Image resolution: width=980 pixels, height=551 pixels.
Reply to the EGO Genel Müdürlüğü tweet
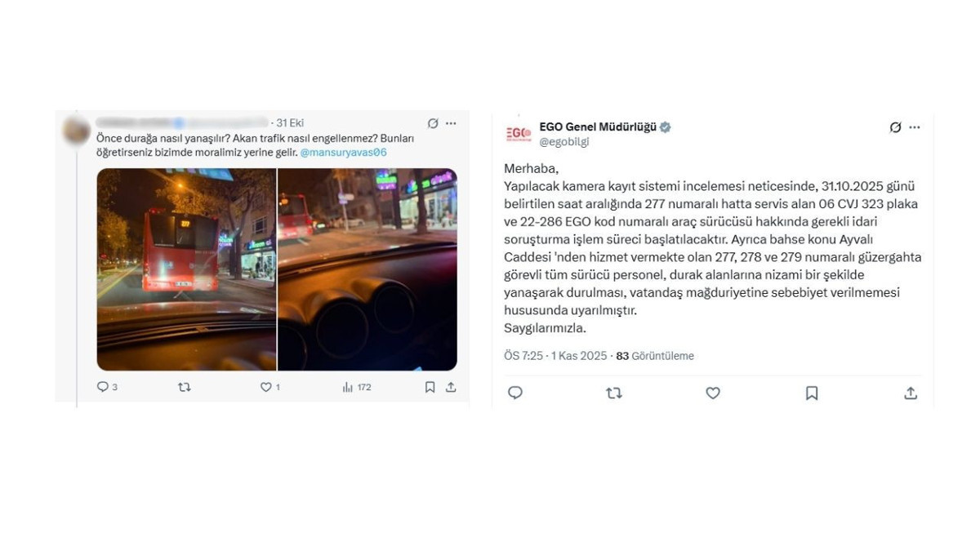point(515,393)
